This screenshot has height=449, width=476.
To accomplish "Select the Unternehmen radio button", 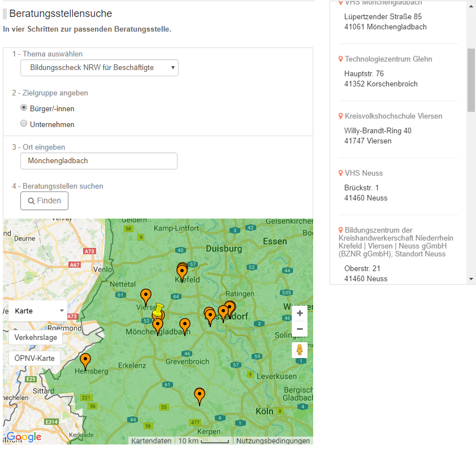I will point(24,124).
